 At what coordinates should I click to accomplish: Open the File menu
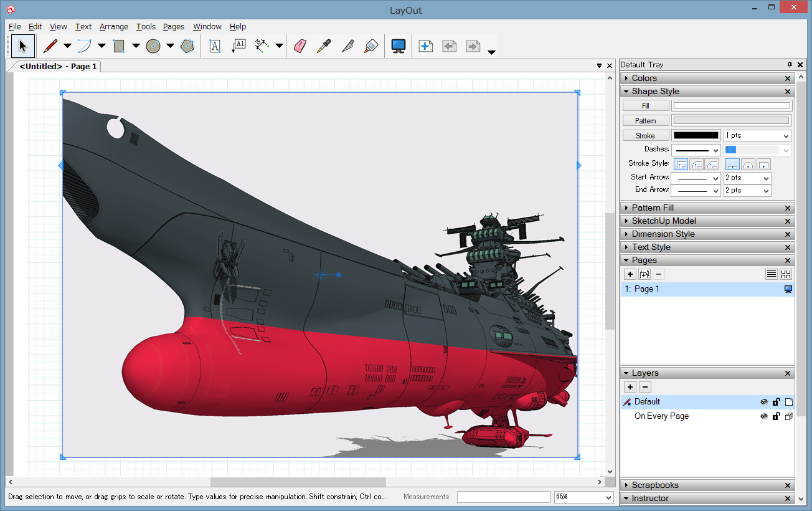[x=15, y=27]
